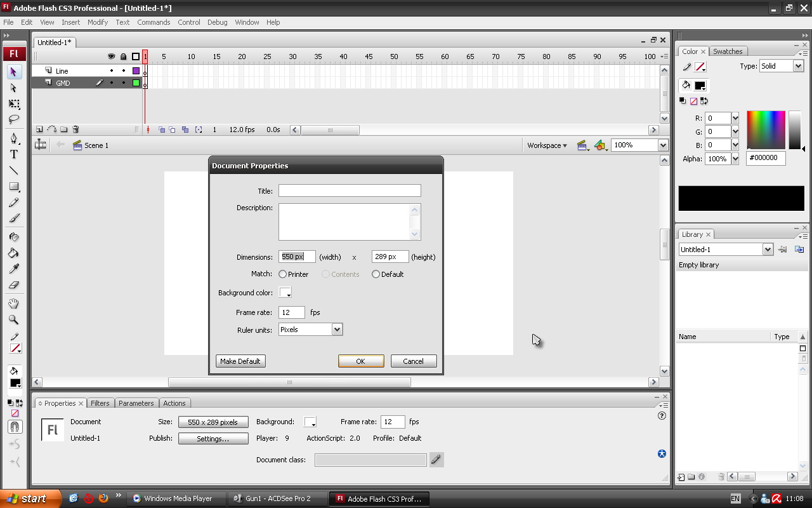Select the Text tool in toolbar

[x=13, y=154]
